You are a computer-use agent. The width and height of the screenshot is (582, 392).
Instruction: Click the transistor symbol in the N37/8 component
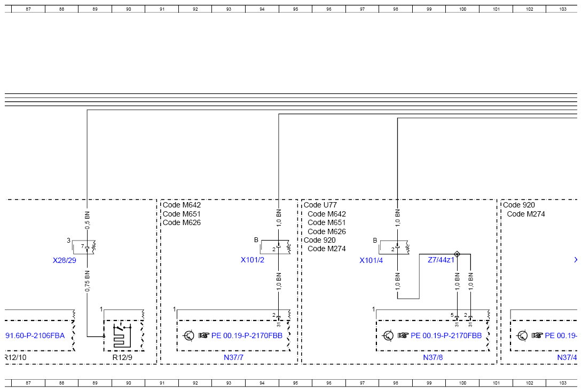coord(388,335)
